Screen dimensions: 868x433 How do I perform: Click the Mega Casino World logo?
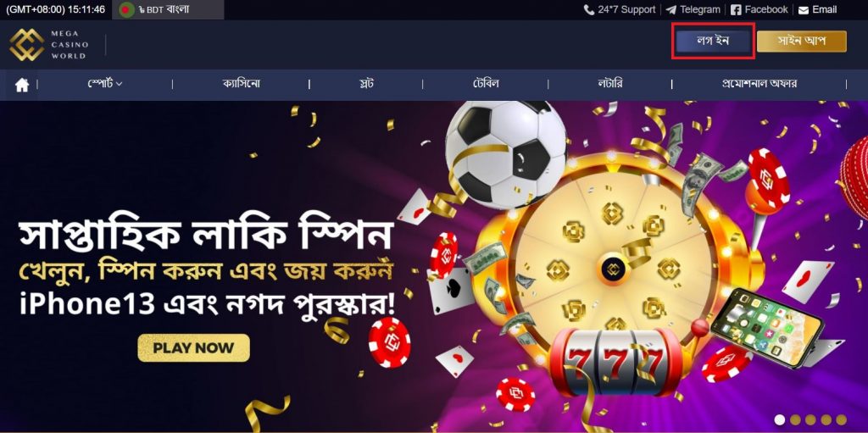coord(48,44)
